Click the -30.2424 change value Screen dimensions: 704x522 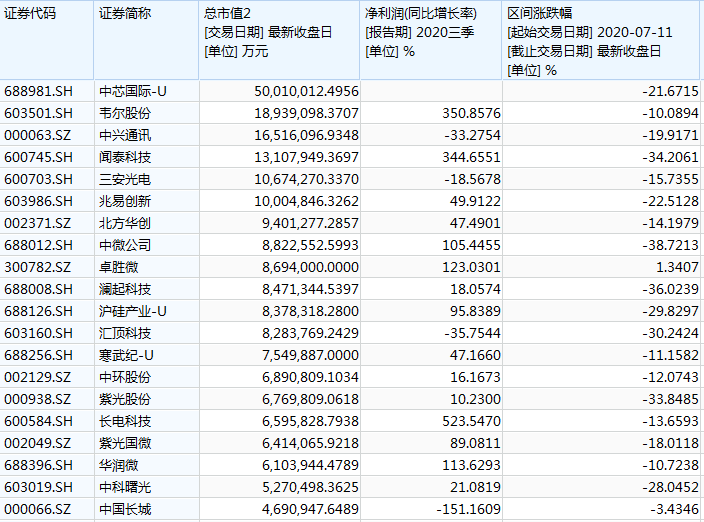[x=670, y=333]
